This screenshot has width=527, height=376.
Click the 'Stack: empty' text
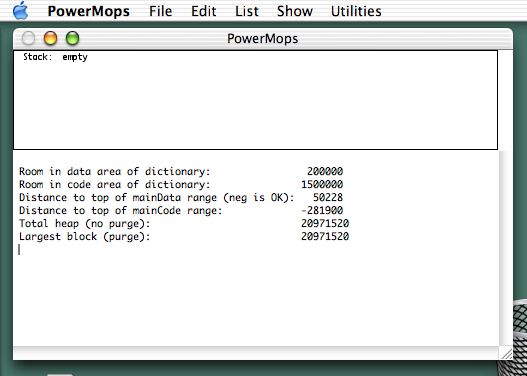55,57
